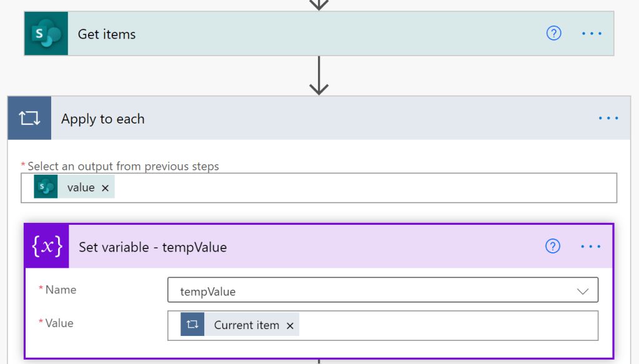Image resolution: width=639 pixels, height=364 pixels.
Task: Collapse the Apply to each header
Action: pyautogui.click(x=312, y=119)
